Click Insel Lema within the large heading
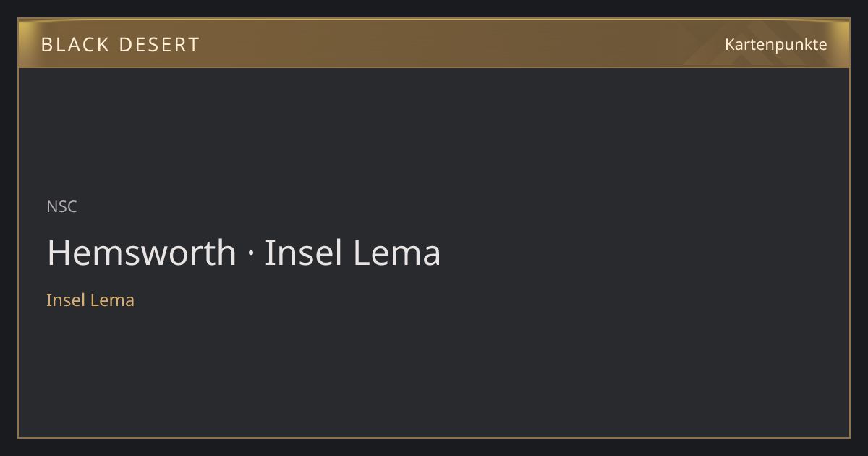This screenshot has width=868, height=456. tap(352, 253)
